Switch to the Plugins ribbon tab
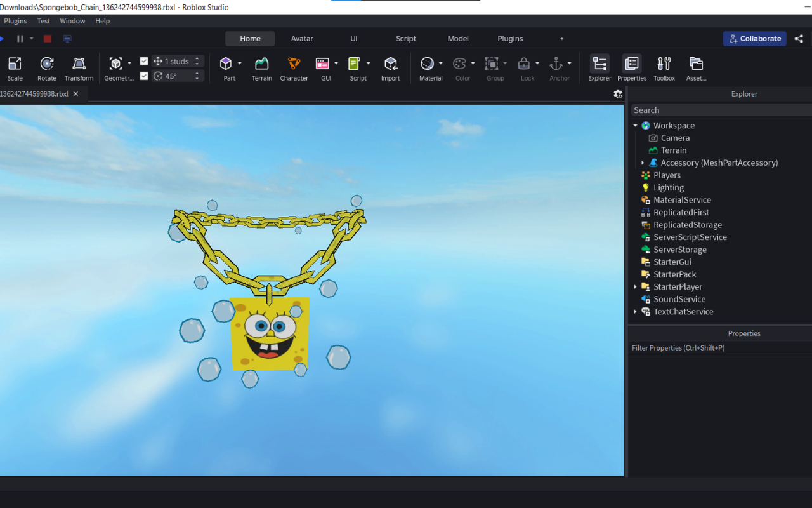Screen dimensions: 812x508 (x=510, y=39)
